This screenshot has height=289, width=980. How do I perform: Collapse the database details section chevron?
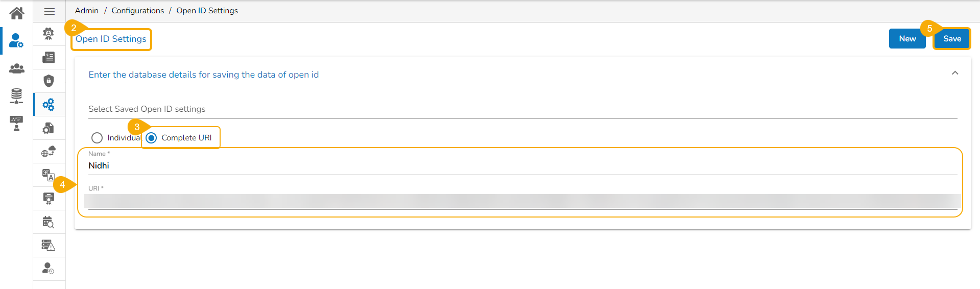click(x=954, y=73)
